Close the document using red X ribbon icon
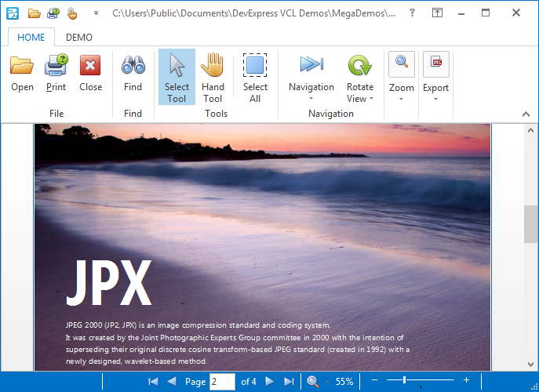Viewport: 539px width, 392px height. click(90, 74)
